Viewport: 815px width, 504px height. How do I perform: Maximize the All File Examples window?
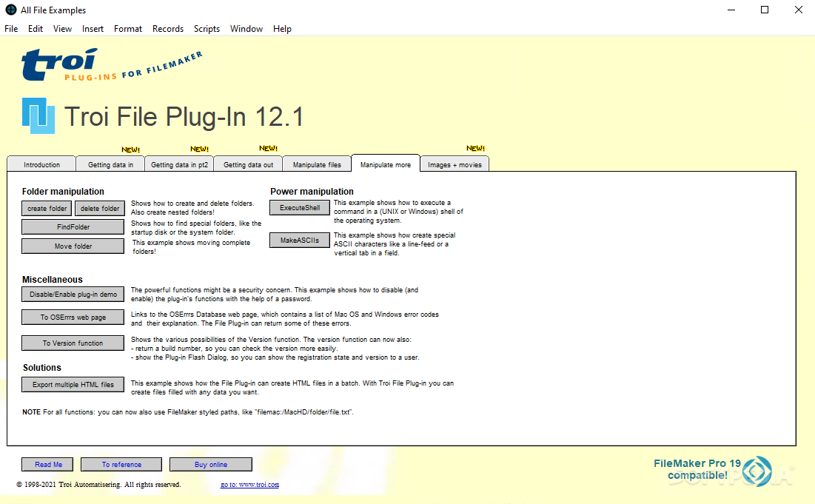click(x=765, y=10)
